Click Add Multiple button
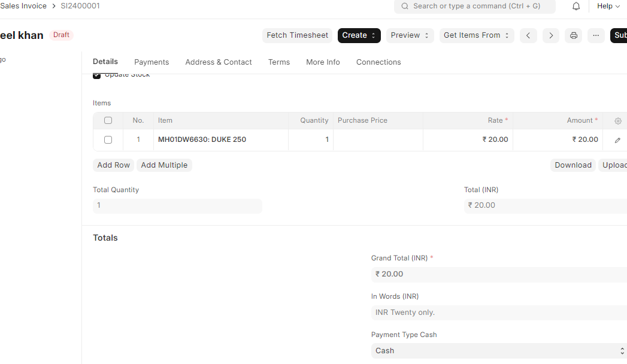Screen dimensions: 627x364 pos(164,165)
